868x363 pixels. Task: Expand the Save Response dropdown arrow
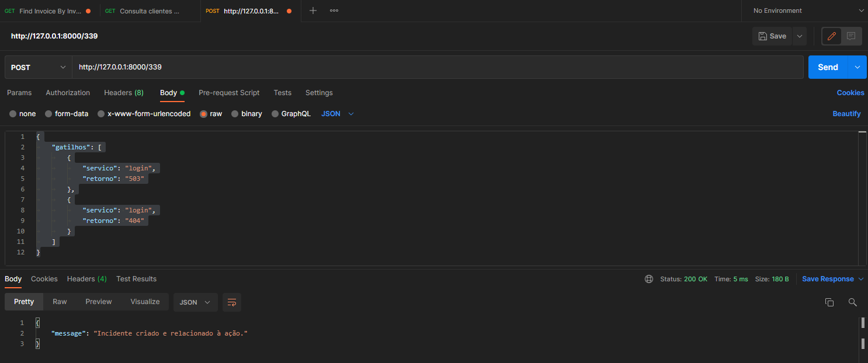[860, 279]
